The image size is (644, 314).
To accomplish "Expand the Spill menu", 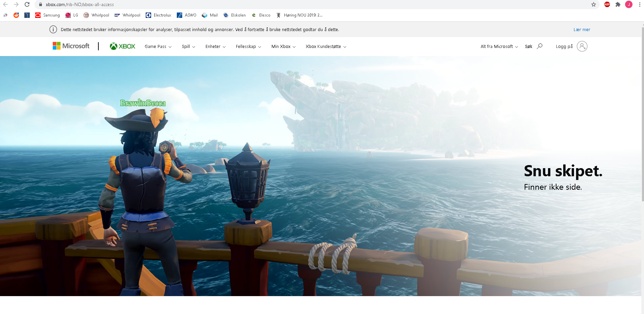I will pyautogui.click(x=189, y=47).
